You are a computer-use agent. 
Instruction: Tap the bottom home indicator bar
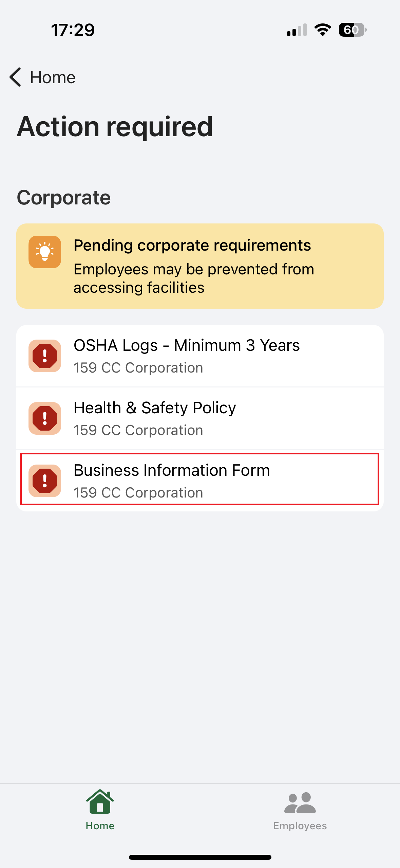tap(200, 857)
